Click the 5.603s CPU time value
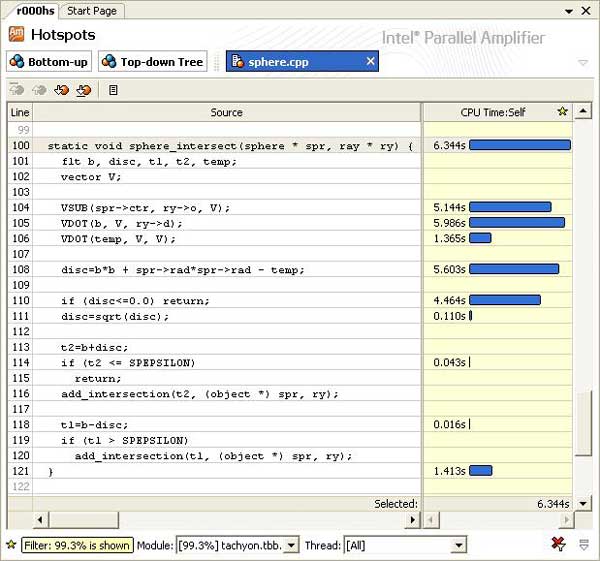 [x=449, y=269]
